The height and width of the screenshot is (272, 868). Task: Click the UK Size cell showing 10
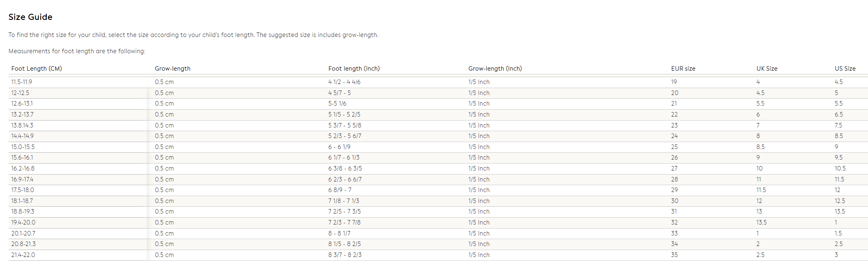pyautogui.click(x=759, y=168)
